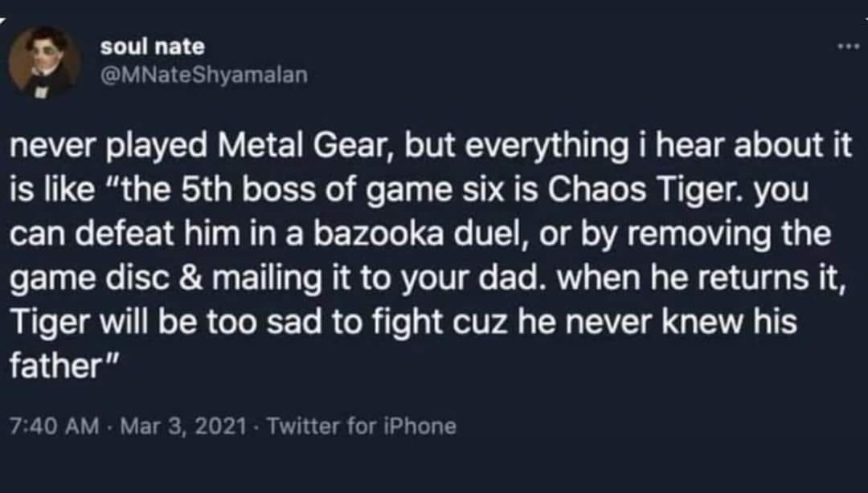Open soul nate's profile picture
Image resolution: width=868 pixels, height=493 pixels.
point(43,62)
